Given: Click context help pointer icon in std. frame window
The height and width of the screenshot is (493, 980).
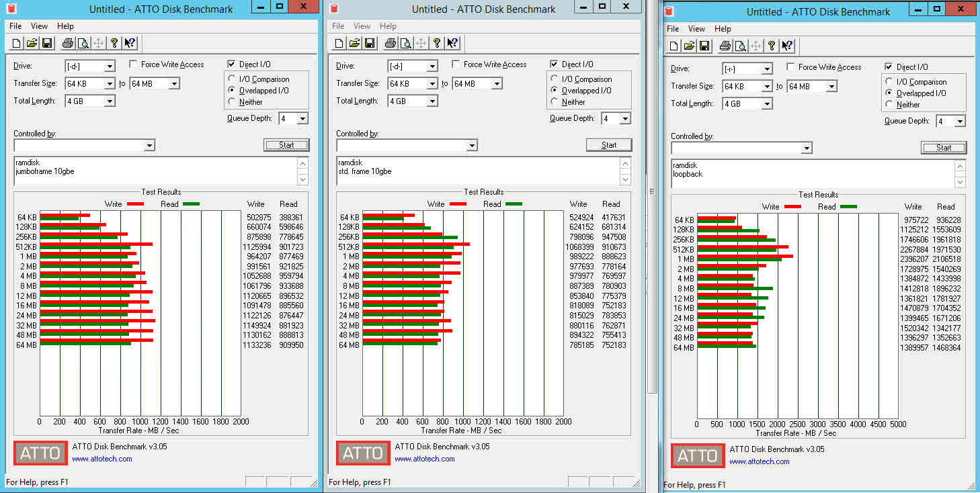Looking at the screenshot, I should pos(452,44).
